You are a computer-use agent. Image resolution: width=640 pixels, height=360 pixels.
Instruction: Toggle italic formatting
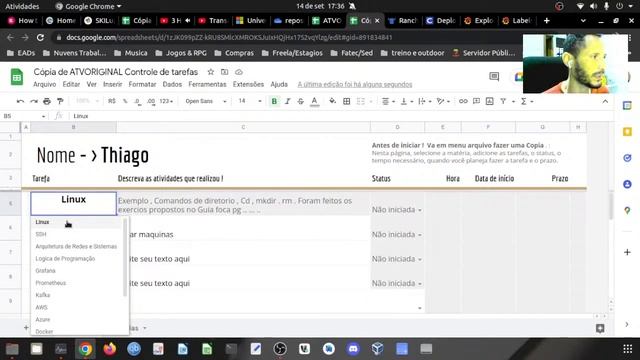click(287, 101)
